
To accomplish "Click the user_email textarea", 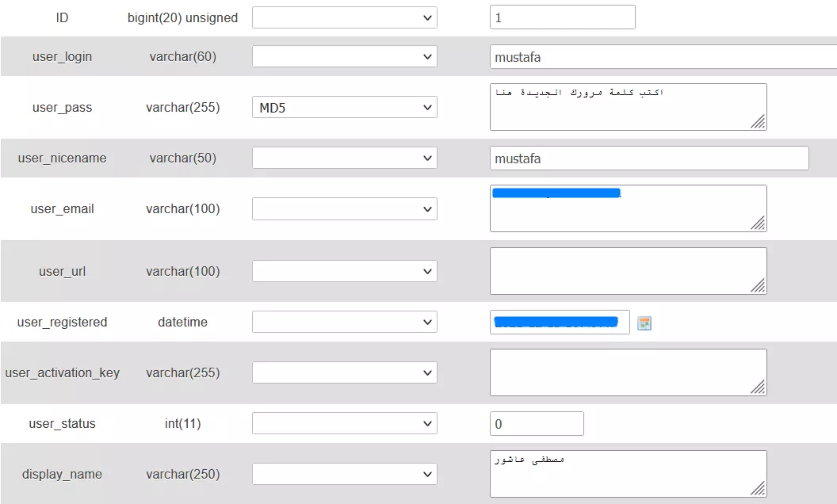I will pyautogui.click(x=629, y=208).
